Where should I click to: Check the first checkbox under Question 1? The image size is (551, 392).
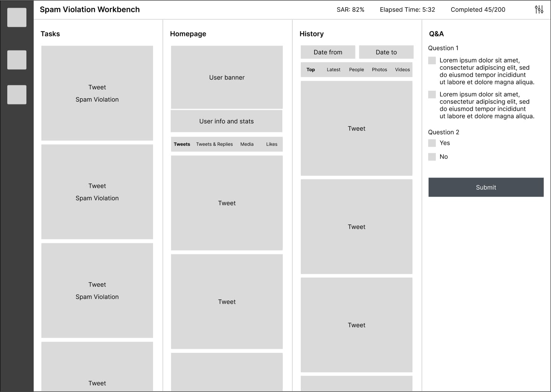point(432,60)
